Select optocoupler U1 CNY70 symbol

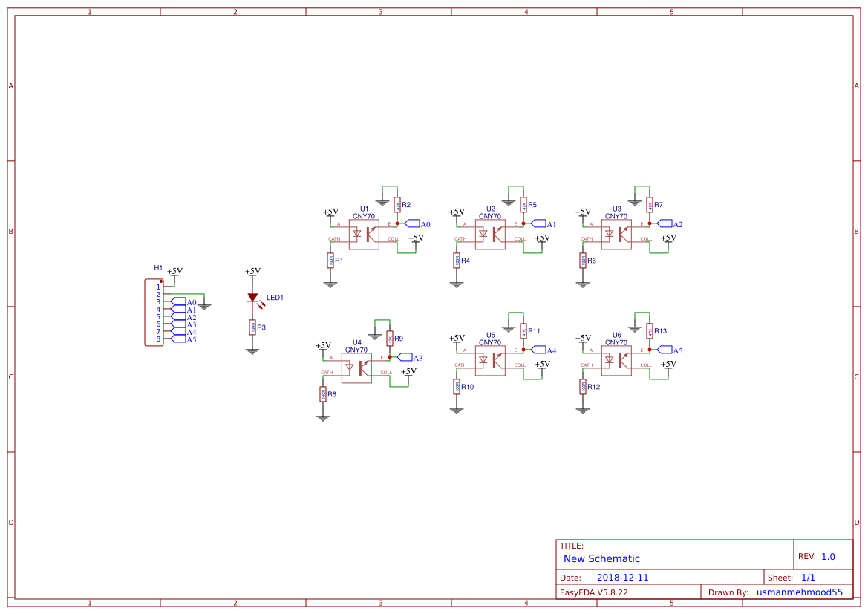[x=363, y=233]
